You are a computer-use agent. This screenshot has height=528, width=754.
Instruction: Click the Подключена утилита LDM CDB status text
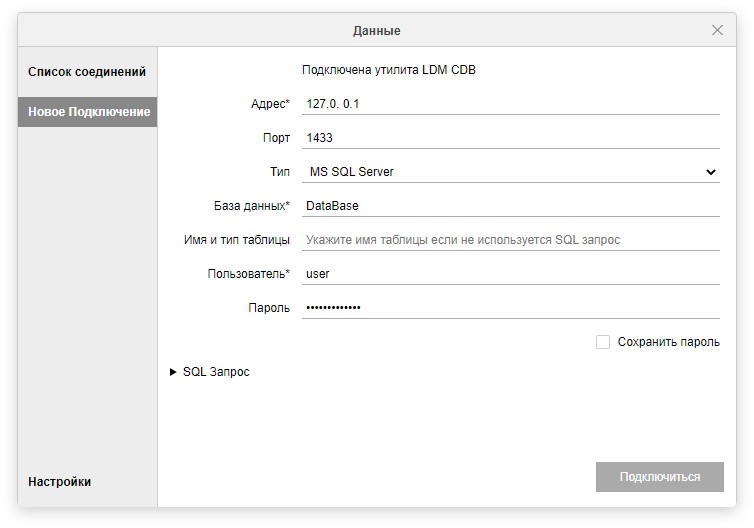pyautogui.click(x=395, y=70)
